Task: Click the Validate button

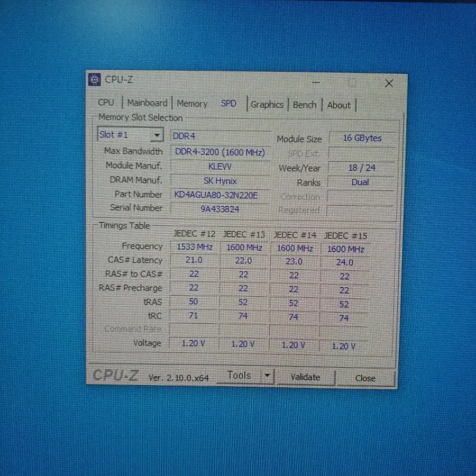Action: [306, 377]
